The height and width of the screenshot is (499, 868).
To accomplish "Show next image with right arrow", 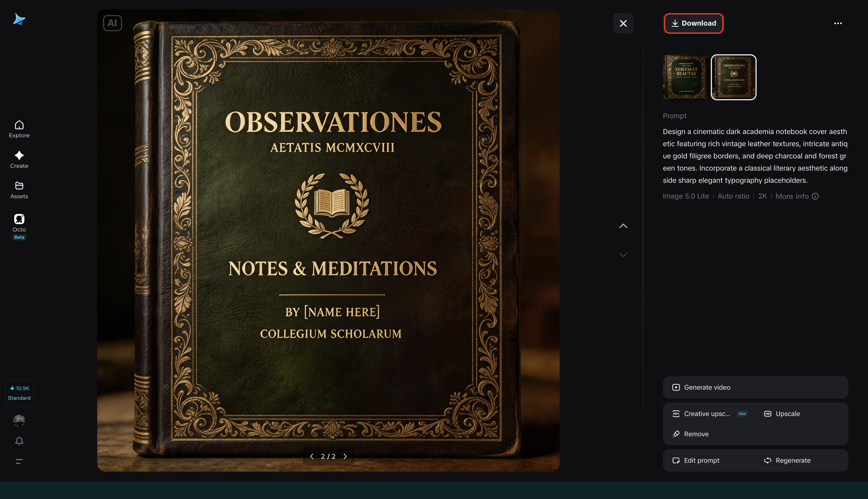I will (x=345, y=456).
